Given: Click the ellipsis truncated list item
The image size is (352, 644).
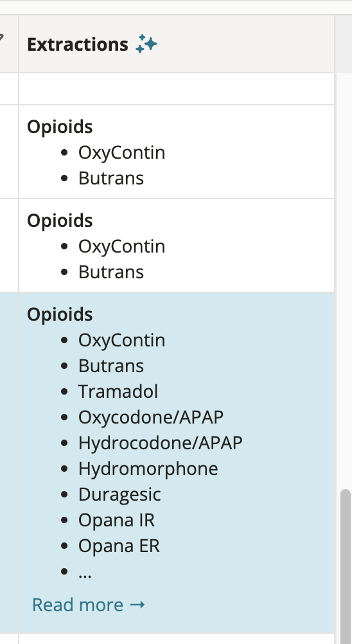Looking at the screenshot, I should pyautogui.click(x=85, y=572).
